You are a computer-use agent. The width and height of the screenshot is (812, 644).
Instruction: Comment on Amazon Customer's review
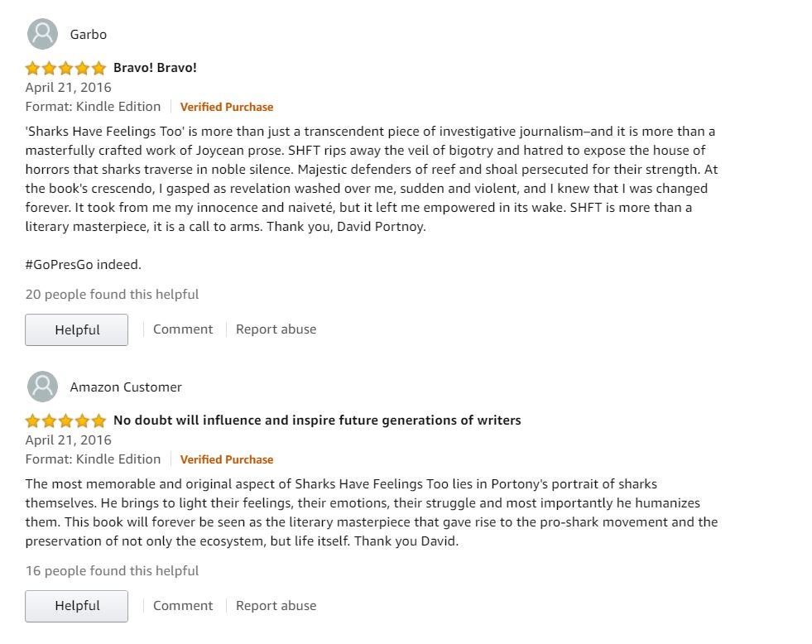[183, 606]
